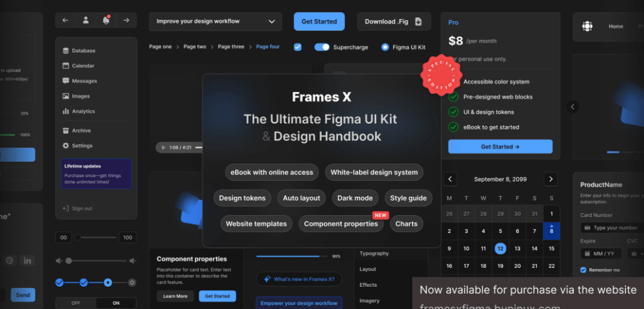Go to next month in calendar

point(551,180)
